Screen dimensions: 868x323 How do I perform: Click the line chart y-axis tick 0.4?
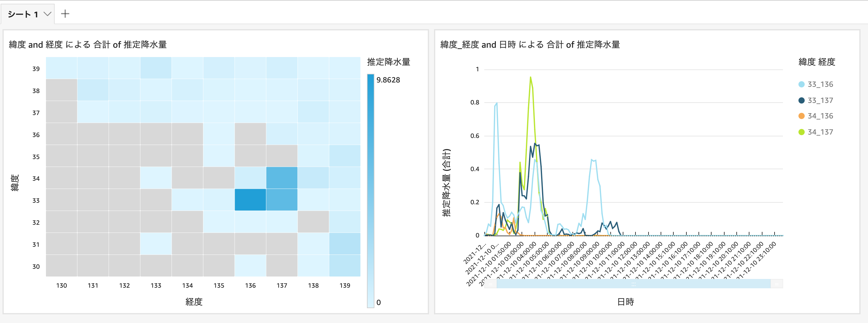474,169
